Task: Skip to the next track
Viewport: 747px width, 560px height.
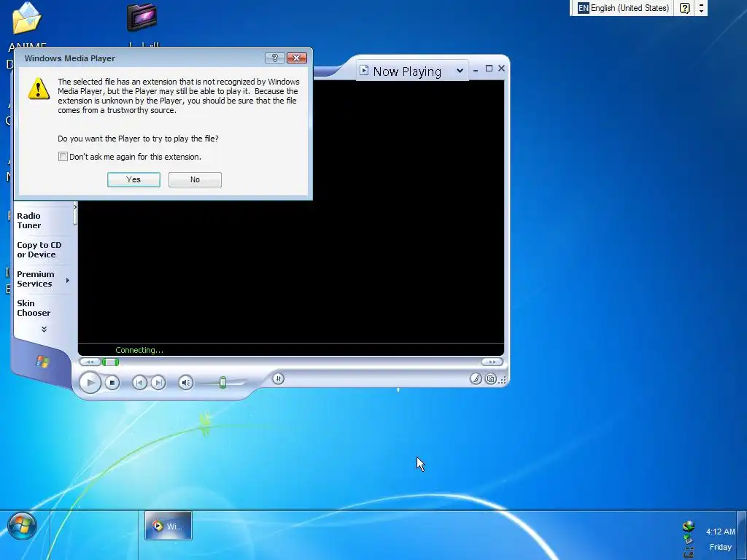Action: pyautogui.click(x=158, y=382)
